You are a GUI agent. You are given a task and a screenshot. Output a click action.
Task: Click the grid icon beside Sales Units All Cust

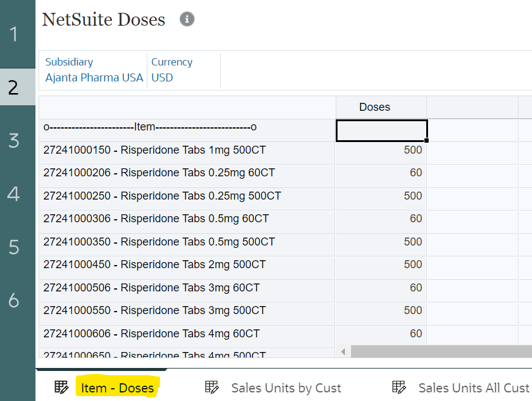(399, 387)
